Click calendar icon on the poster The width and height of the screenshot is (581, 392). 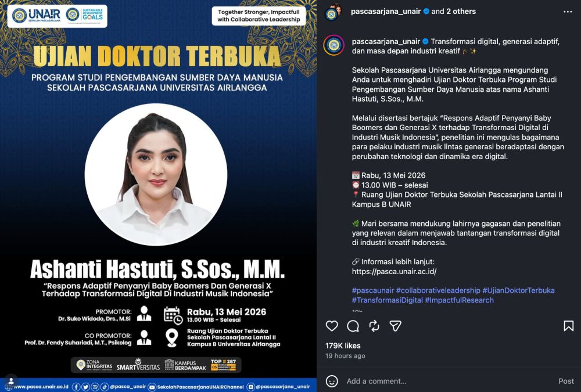[x=173, y=315]
